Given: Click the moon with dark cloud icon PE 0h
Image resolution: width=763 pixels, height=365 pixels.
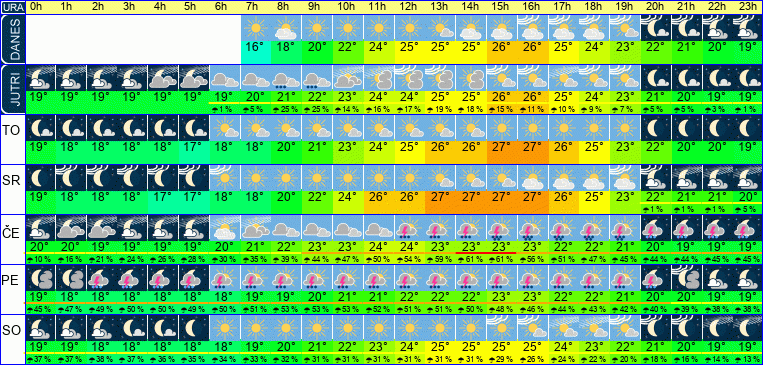Looking at the screenshot, I should point(40,277).
